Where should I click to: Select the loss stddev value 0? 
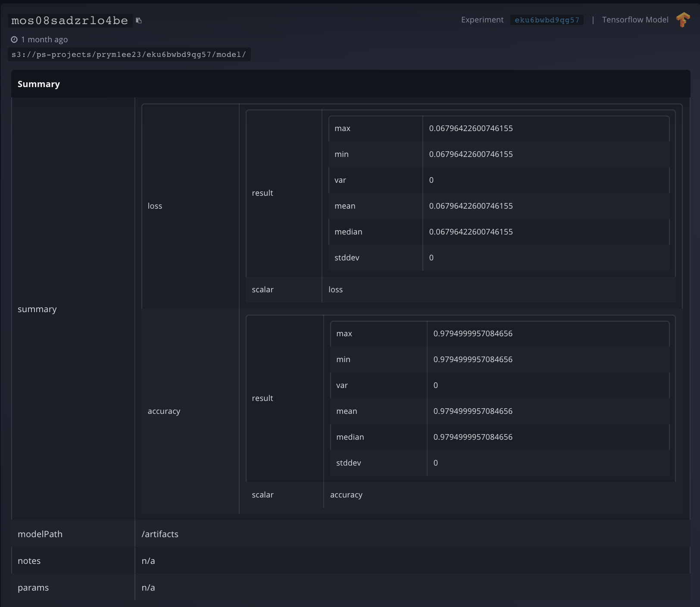click(431, 258)
